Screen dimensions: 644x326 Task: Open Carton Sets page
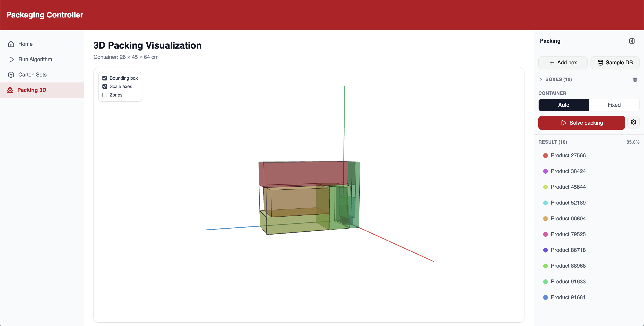click(x=42, y=75)
